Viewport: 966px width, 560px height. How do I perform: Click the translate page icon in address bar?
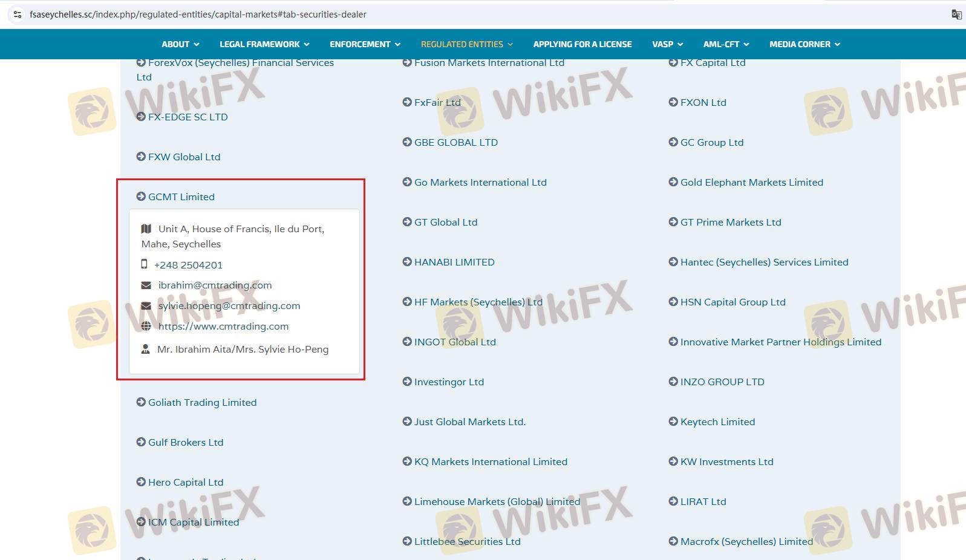click(x=956, y=15)
